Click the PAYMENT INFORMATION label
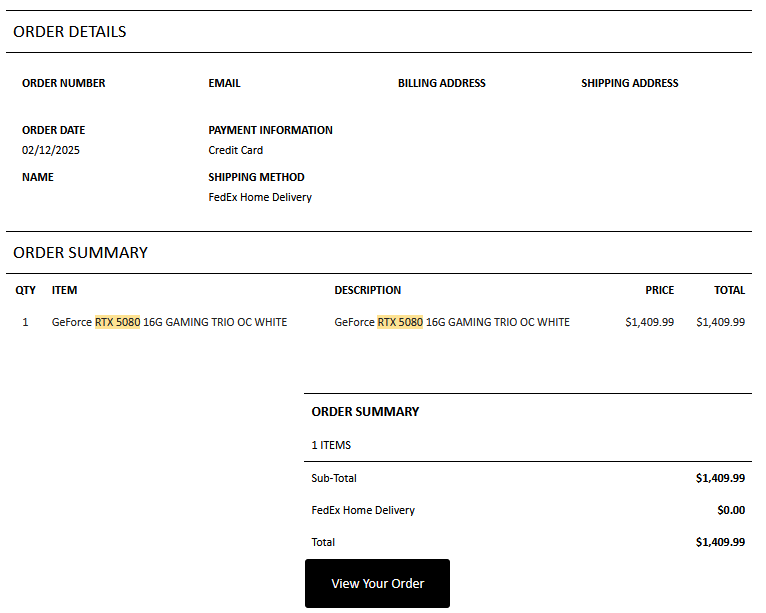 click(x=270, y=130)
